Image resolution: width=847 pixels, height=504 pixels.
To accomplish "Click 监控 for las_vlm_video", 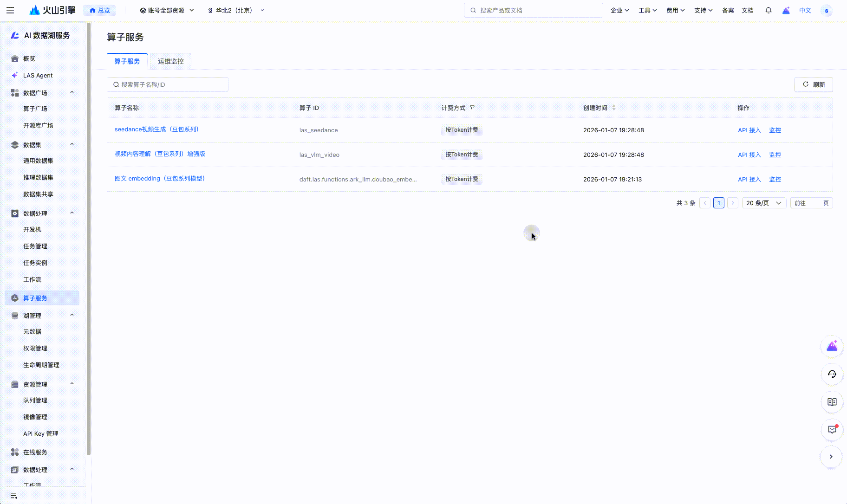I will (775, 155).
